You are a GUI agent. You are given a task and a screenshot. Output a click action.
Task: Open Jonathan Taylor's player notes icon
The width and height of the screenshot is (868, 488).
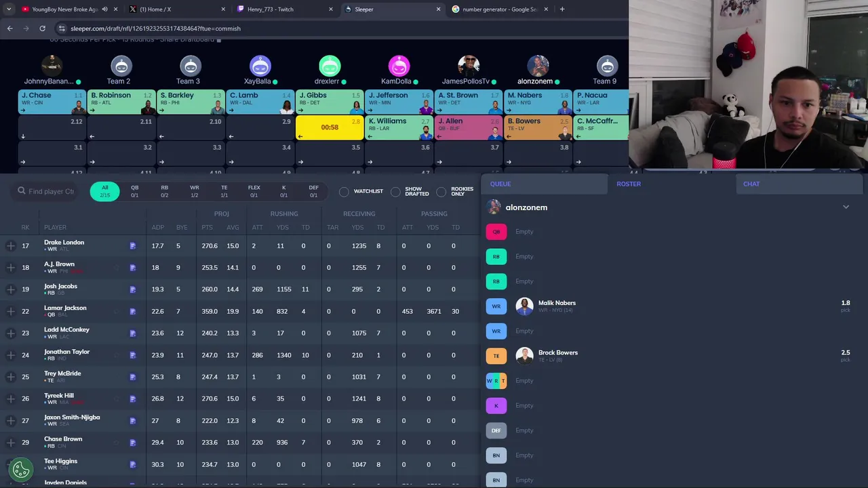click(133, 355)
